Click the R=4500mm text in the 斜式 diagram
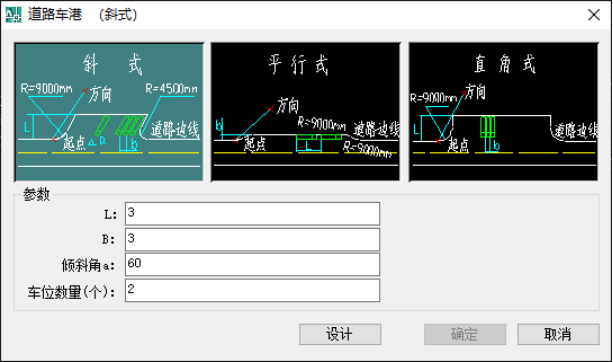The image size is (613, 362). [171, 89]
